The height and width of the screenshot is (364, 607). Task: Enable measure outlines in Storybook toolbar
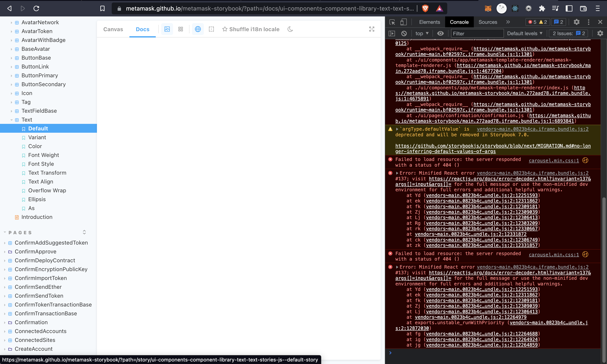[211, 29]
